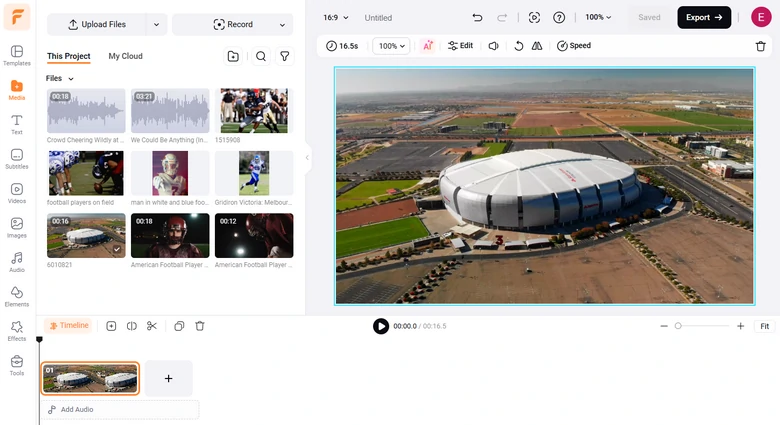Image resolution: width=780 pixels, height=425 pixels.
Task: Switch to My Cloud tab
Action: pyautogui.click(x=125, y=56)
